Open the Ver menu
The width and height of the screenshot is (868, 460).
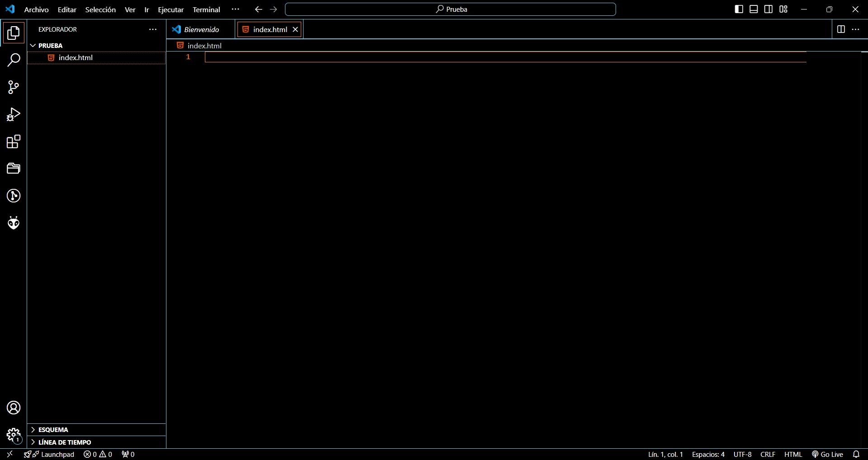click(x=130, y=9)
